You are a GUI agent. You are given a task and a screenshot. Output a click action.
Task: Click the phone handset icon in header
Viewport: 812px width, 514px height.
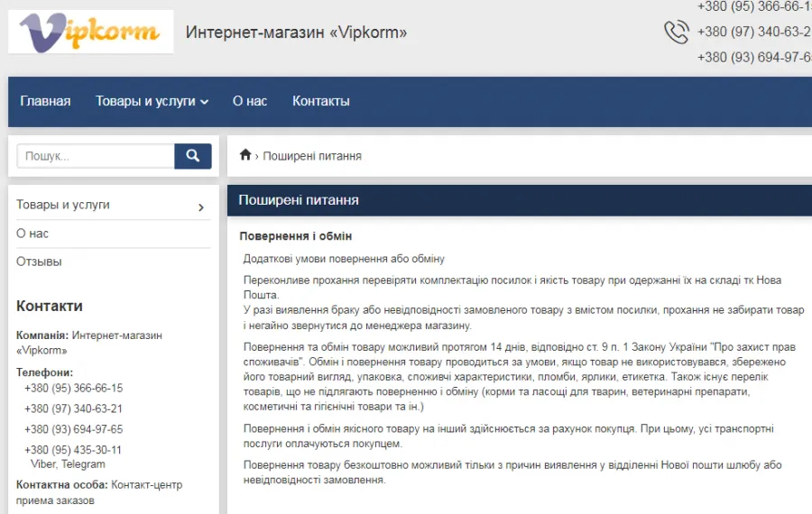[x=677, y=32]
